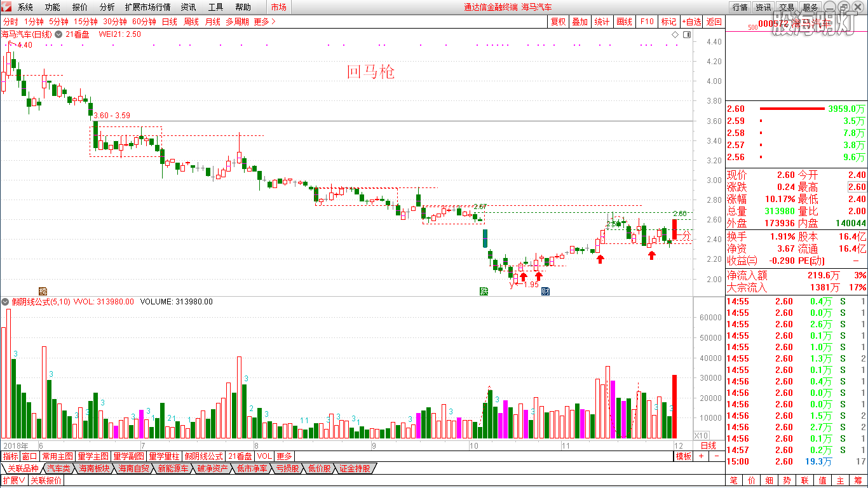This screenshot has height=488, width=868.
Task: Click the 财 marker below the candlesticks
Action: (x=545, y=291)
